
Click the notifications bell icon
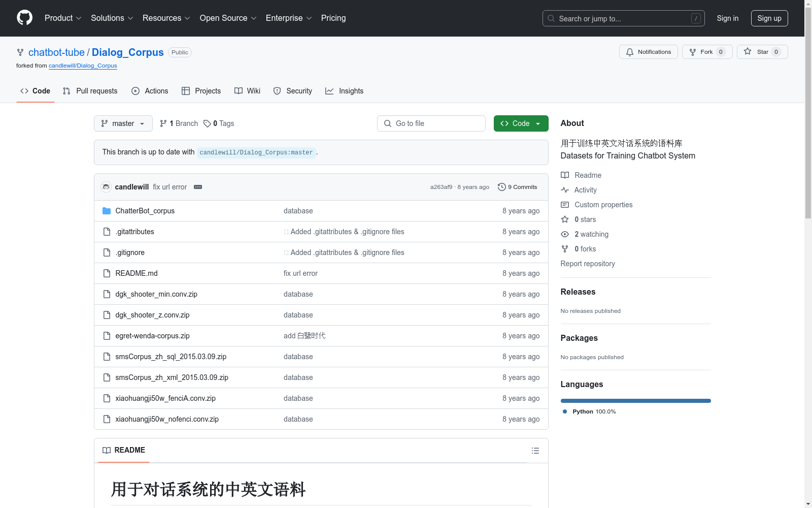coord(630,52)
